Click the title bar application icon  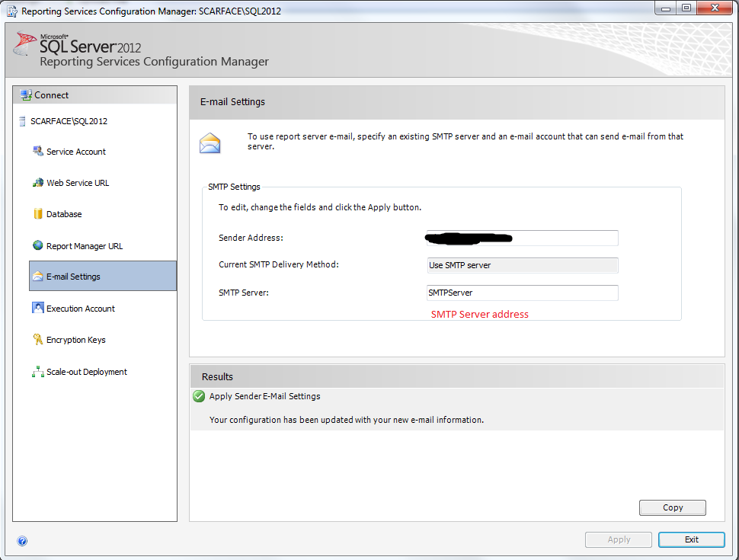(x=12, y=11)
